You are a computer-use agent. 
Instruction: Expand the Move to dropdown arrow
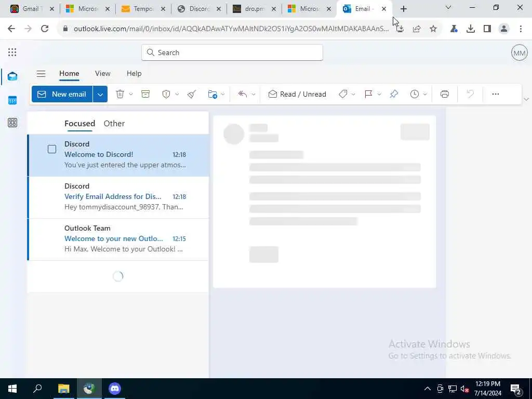(222, 95)
